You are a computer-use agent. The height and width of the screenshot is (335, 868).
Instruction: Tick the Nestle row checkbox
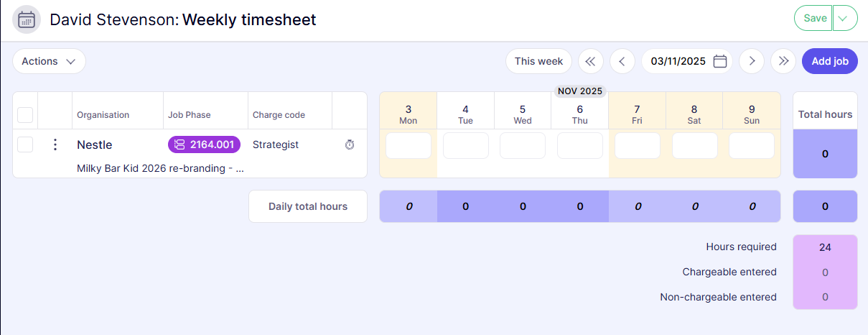click(25, 144)
